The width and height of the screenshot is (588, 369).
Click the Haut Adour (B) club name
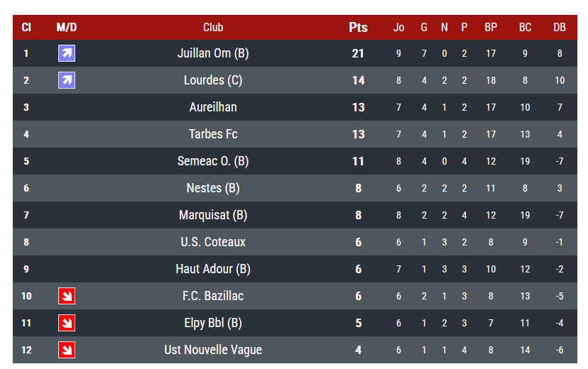(x=213, y=269)
